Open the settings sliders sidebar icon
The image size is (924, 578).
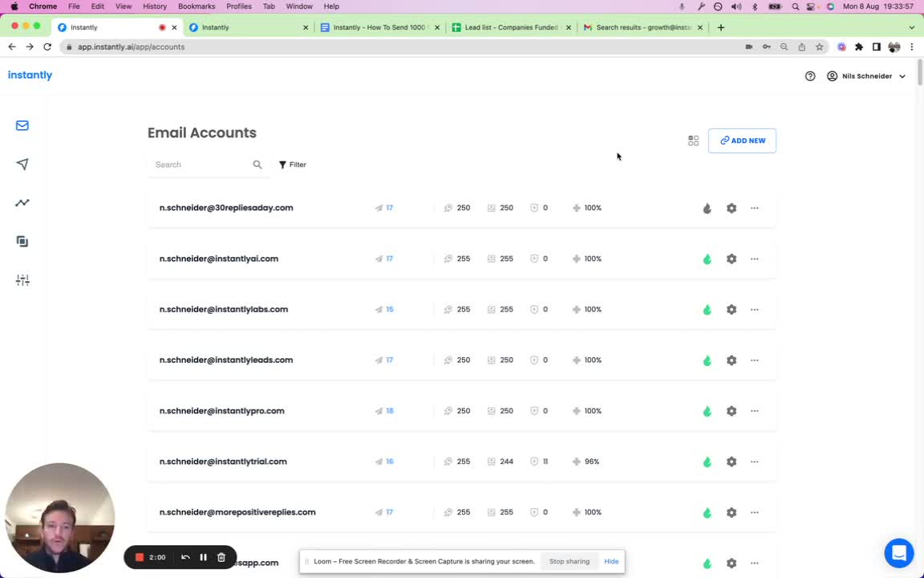22,280
